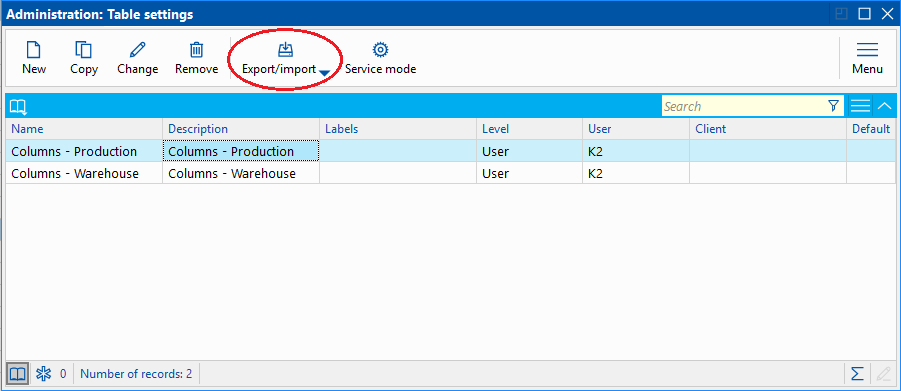The image size is (901, 391).
Task: Click the pencil edit icon in status bar
Action: pos(883,374)
